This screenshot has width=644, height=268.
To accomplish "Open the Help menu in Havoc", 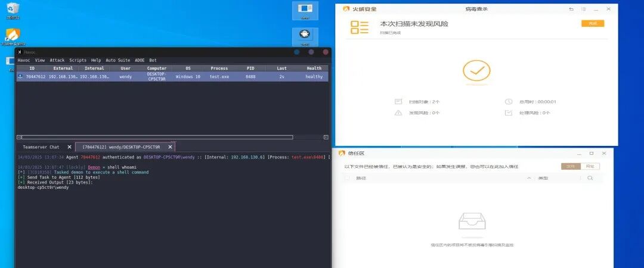I will coord(95,60).
